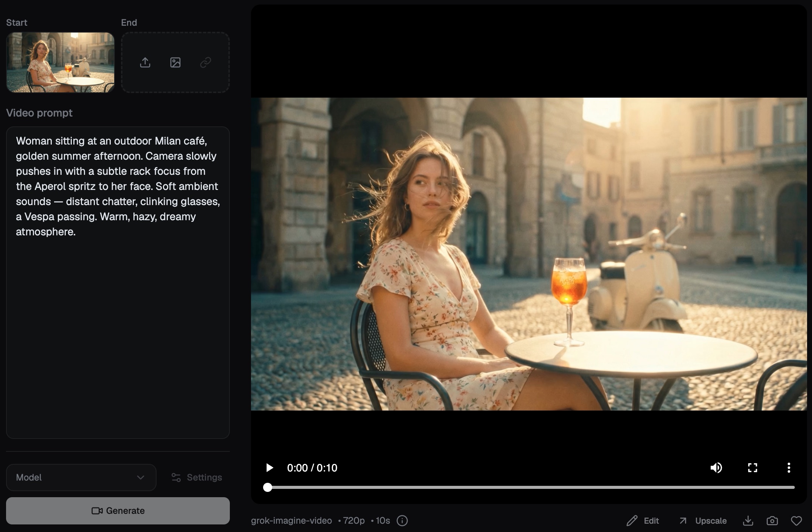The image size is (812, 532).
Task: Click the link icon in End frame box
Action: pyautogui.click(x=205, y=62)
